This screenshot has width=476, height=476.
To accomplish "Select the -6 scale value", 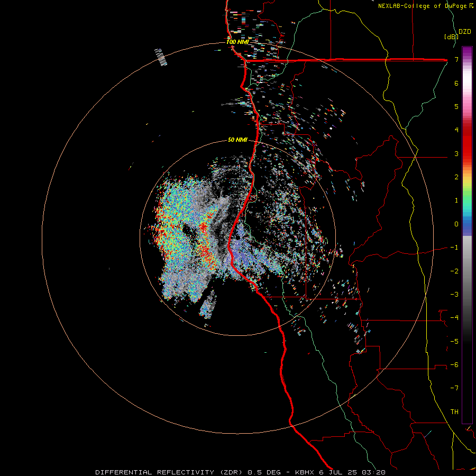I will tap(454, 365).
